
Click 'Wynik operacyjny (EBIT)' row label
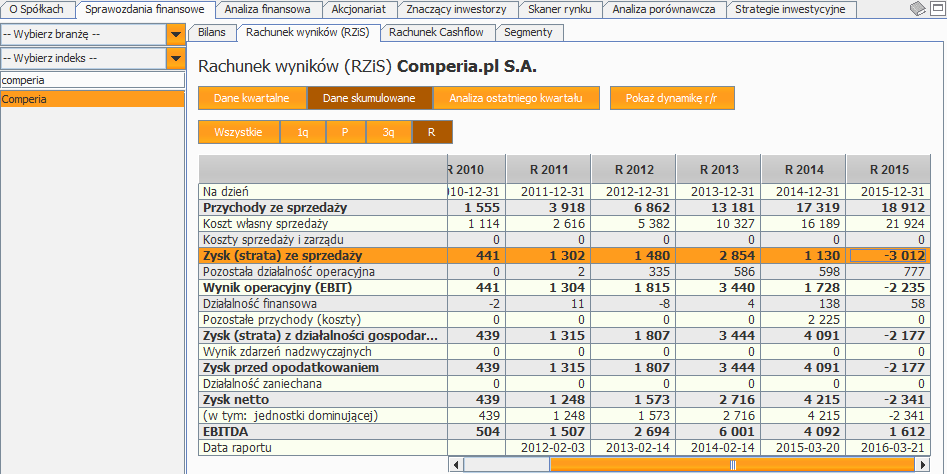tap(277, 287)
